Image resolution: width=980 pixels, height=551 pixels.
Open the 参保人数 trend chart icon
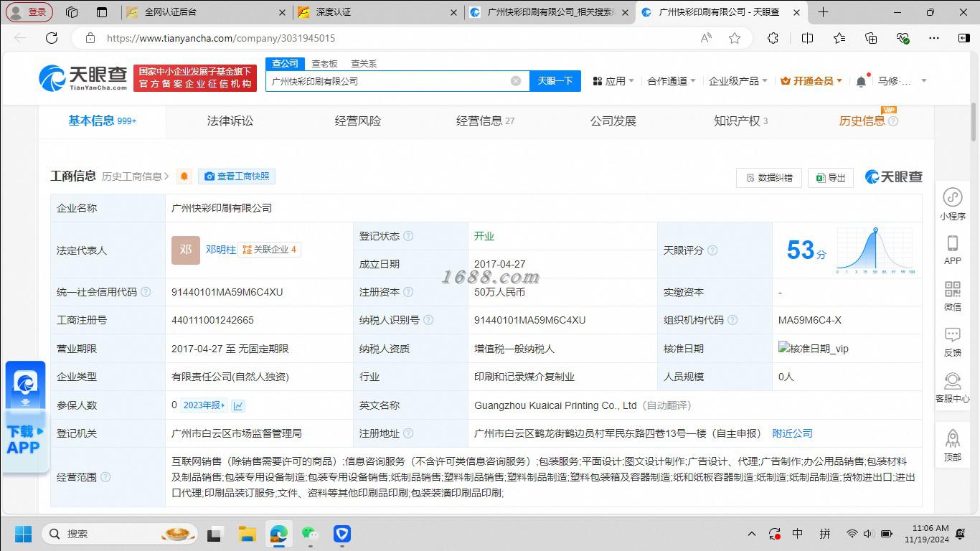pos(238,405)
